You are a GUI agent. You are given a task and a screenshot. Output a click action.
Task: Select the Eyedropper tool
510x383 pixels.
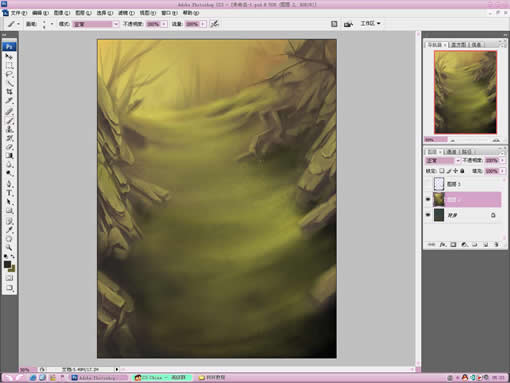(x=9, y=230)
